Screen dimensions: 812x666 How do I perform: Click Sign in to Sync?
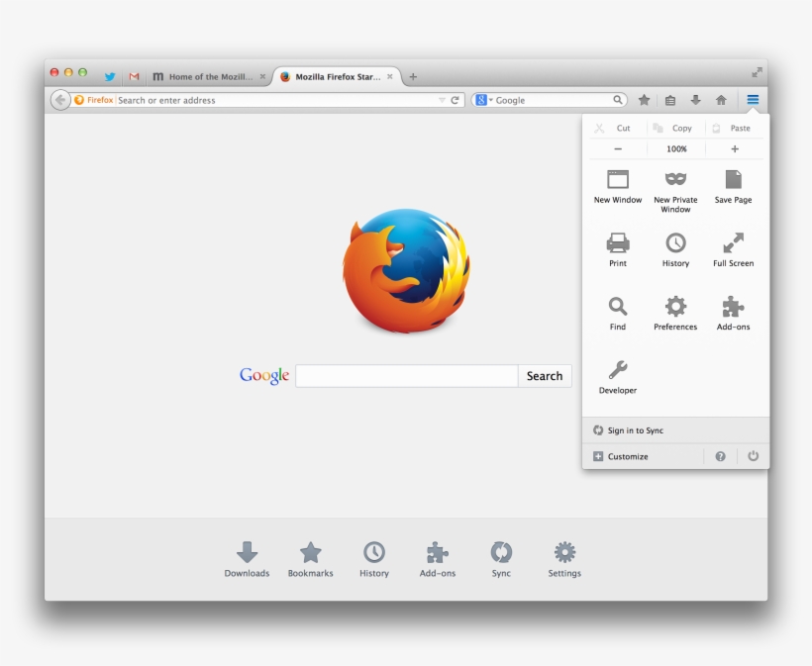[636, 430]
